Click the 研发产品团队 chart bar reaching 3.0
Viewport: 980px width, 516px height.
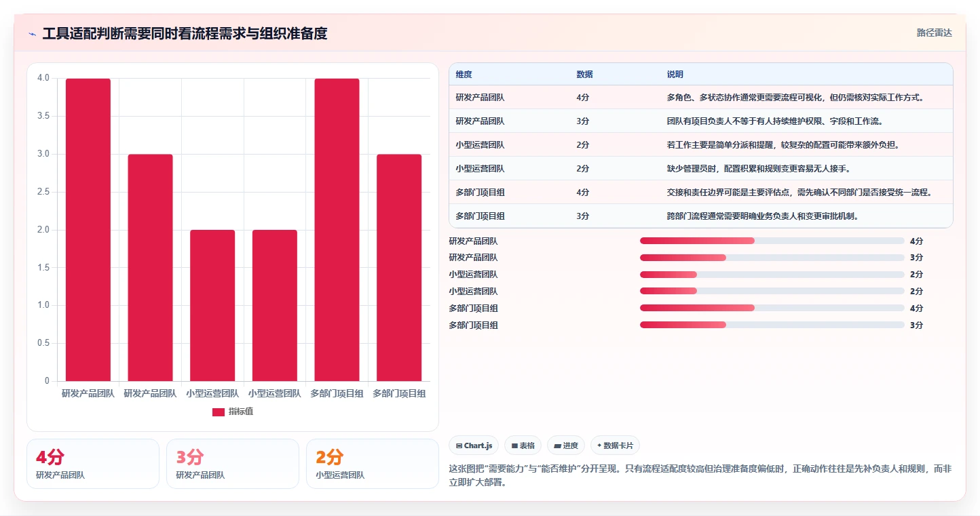[150, 268]
